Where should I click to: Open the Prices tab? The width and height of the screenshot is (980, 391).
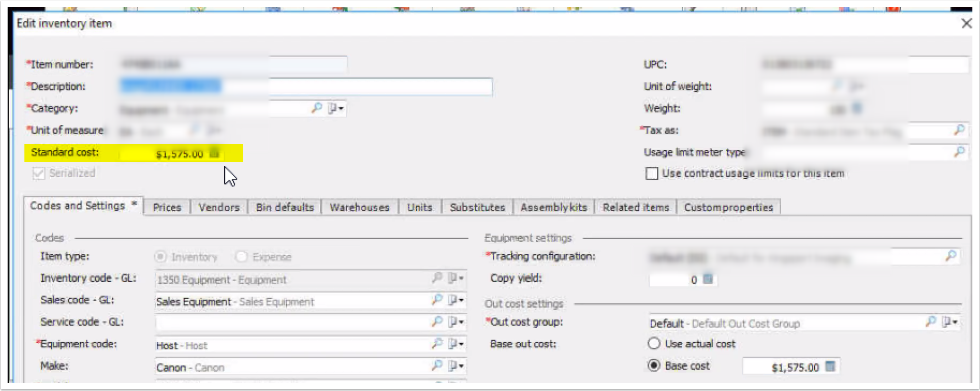tap(167, 207)
